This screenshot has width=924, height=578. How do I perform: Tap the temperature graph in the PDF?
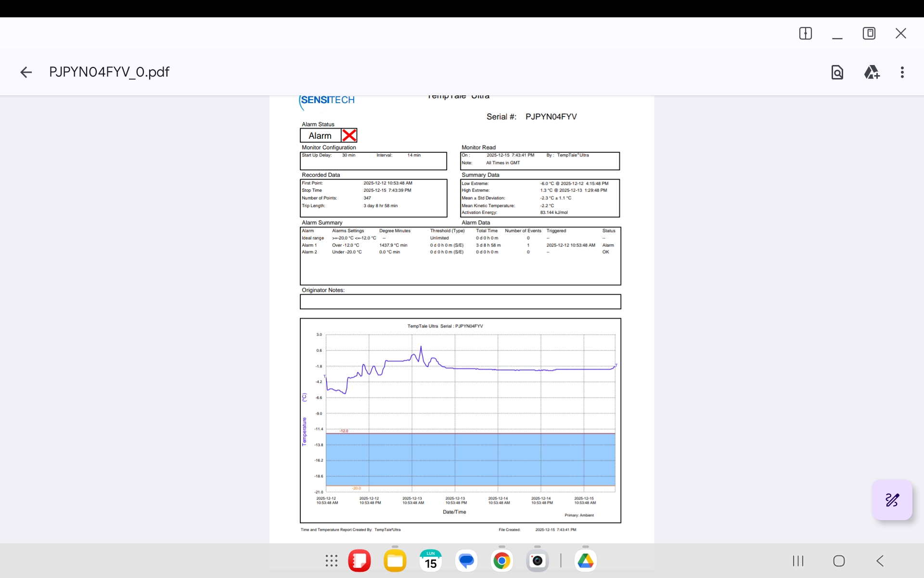point(460,420)
